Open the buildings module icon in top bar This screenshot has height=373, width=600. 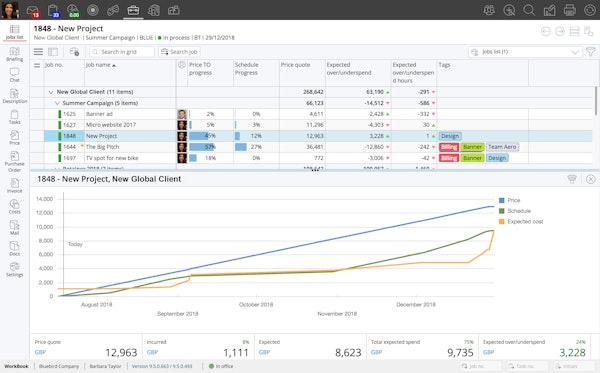tap(153, 10)
